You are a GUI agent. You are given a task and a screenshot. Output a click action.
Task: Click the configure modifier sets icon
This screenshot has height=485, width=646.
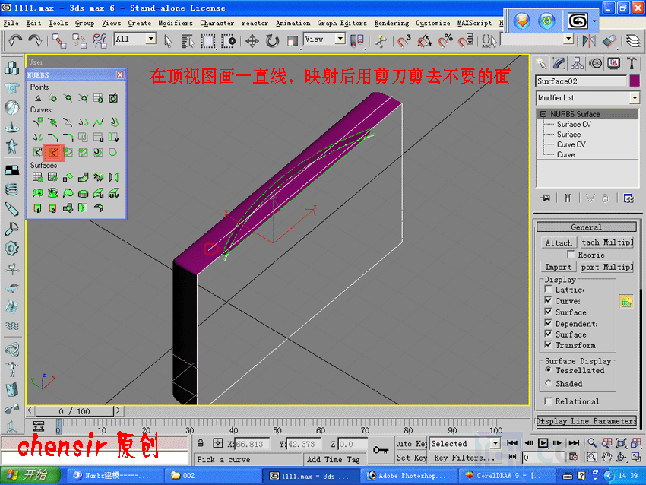point(628,198)
